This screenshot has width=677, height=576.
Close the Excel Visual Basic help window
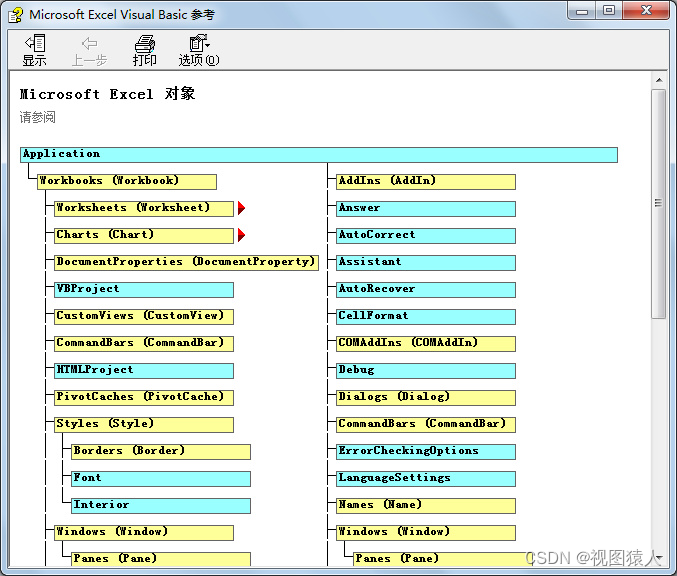[x=646, y=11]
